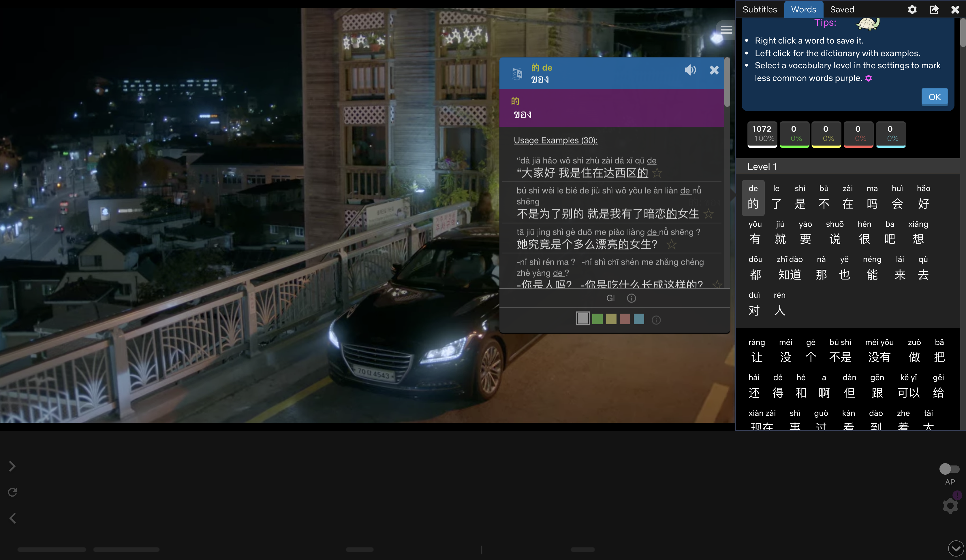This screenshot has width=966, height=560.
Task: Click left chevron arrow at bottom-left
Action: pyautogui.click(x=12, y=518)
